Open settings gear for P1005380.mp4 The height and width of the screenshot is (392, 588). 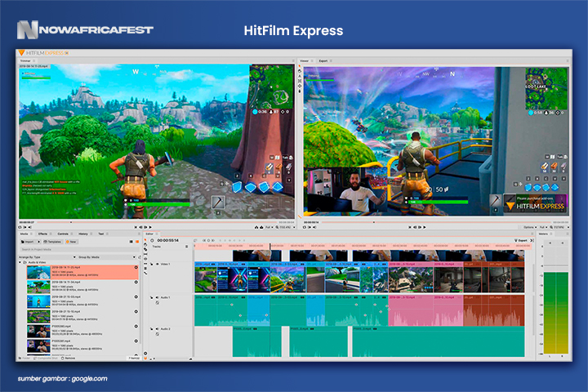136,327
